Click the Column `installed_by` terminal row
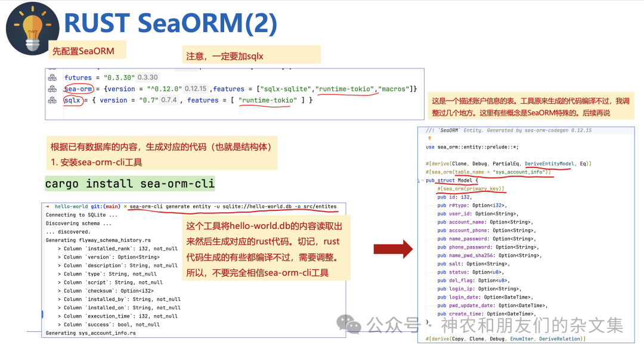Viewport: 644px width, 351px height. [119, 299]
